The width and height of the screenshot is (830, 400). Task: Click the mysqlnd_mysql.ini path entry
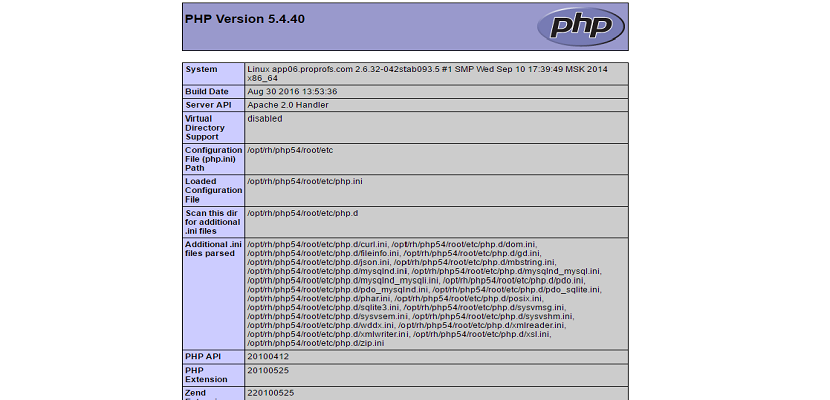pyautogui.click(x=506, y=271)
